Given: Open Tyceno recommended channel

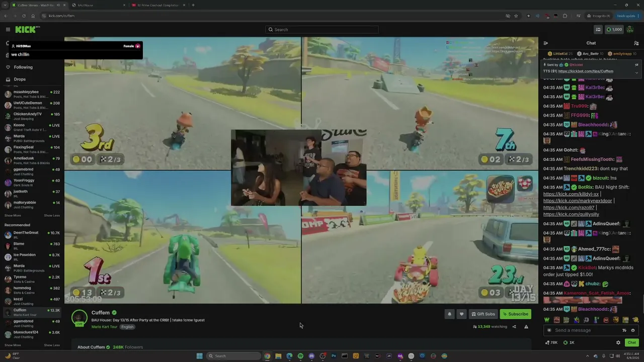Looking at the screenshot, I should (32, 279).
